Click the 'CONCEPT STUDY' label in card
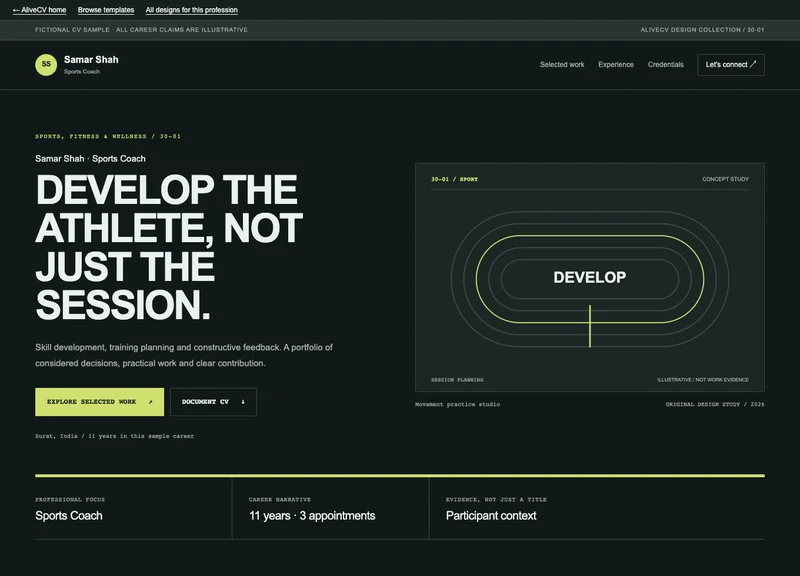800x576 pixels. click(x=726, y=179)
